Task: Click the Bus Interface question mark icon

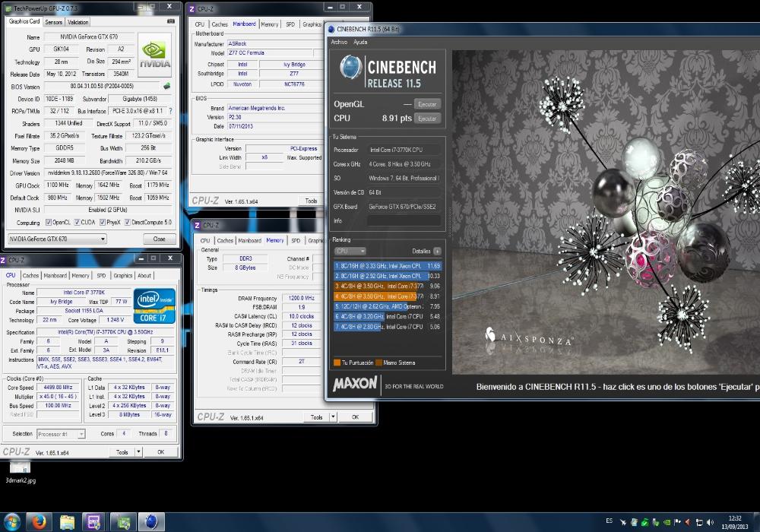Action: [x=170, y=111]
